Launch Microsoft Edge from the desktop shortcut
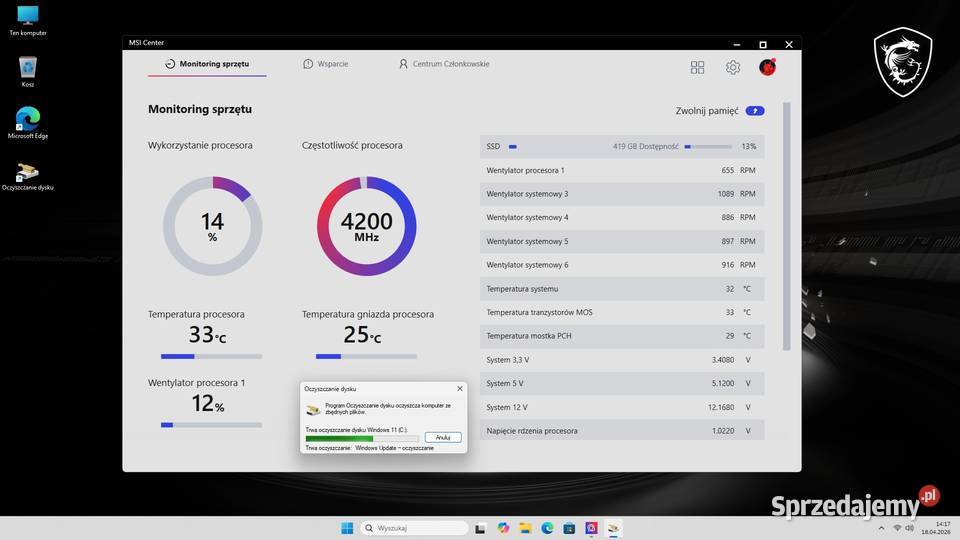 click(28, 122)
